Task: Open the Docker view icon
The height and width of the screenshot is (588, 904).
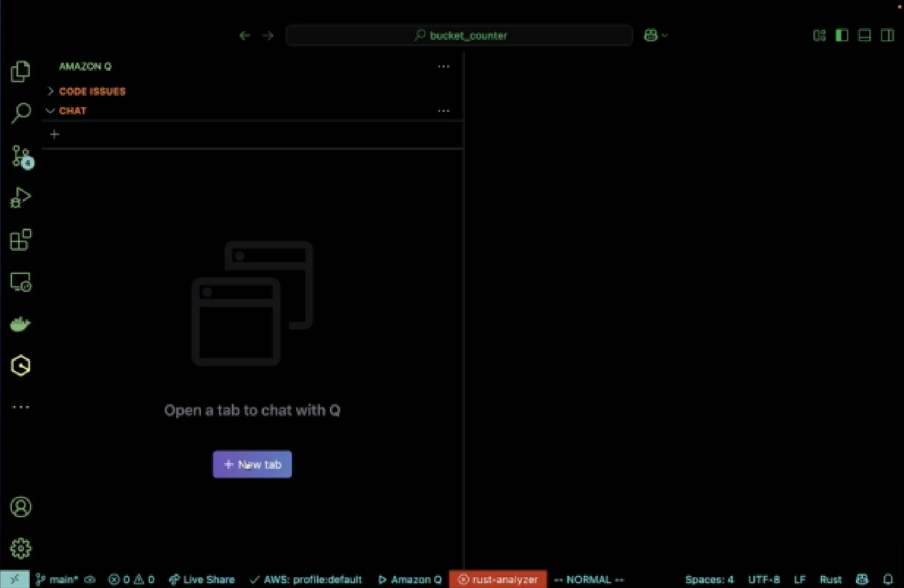Action: coord(20,325)
